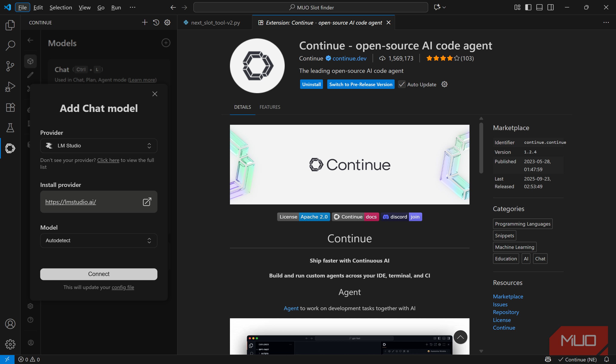Expand hidden menu items with ellipsis
This screenshot has height=364, width=616.
point(132,7)
